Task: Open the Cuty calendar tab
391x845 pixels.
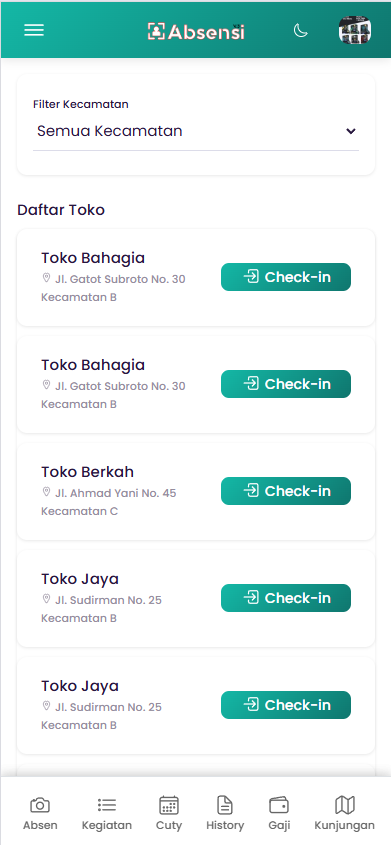Action: [x=169, y=813]
